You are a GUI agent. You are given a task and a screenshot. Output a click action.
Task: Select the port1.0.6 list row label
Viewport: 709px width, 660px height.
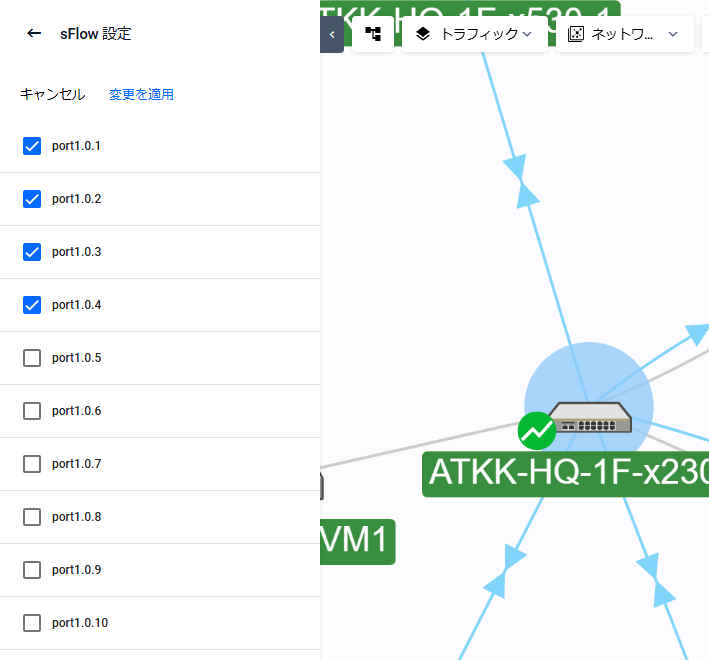77,411
